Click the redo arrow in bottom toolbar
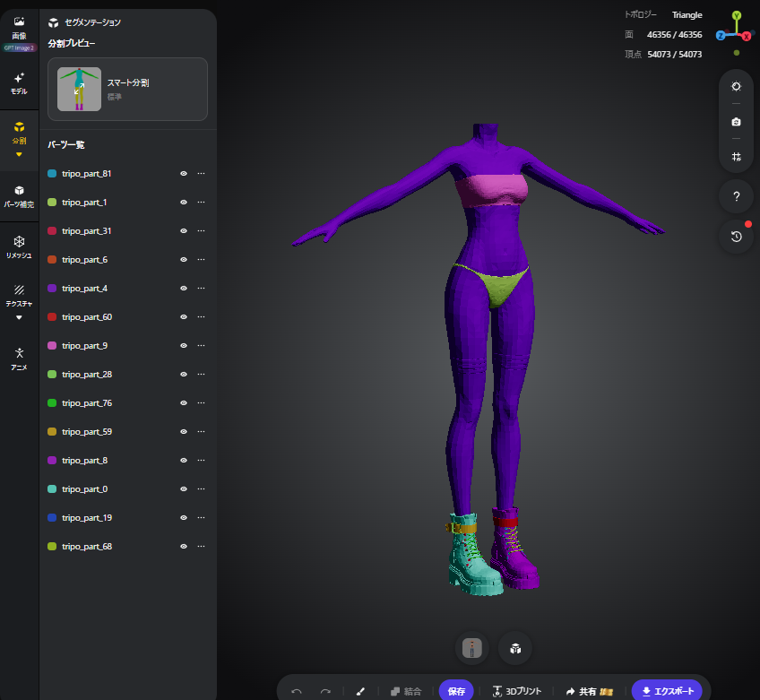Viewport: 760px width, 700px height. point(325,691)
